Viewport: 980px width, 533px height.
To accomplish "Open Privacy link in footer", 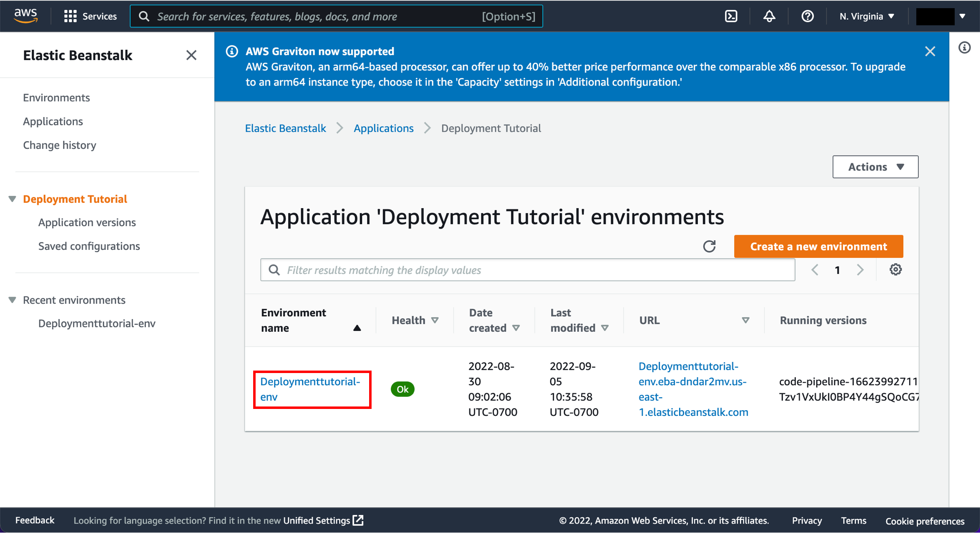I will 807,520.
